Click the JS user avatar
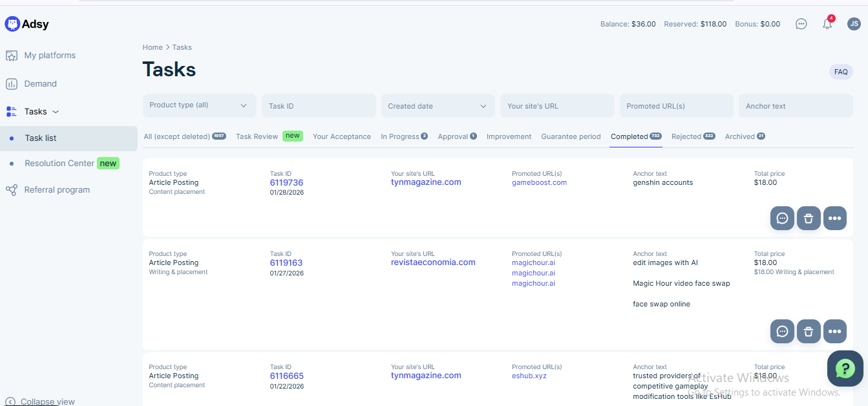 point(854,24)
